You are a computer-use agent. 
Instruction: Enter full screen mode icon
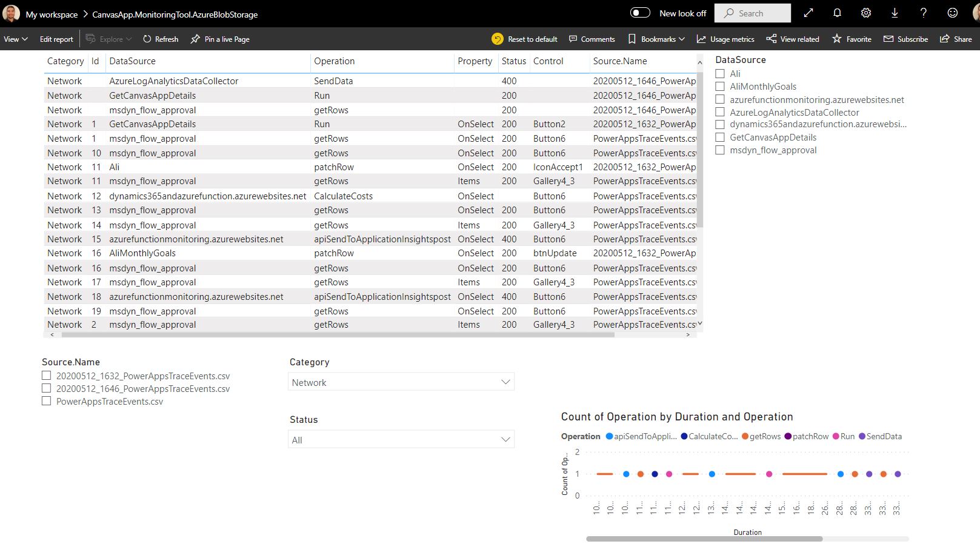(x=808, y=13)
